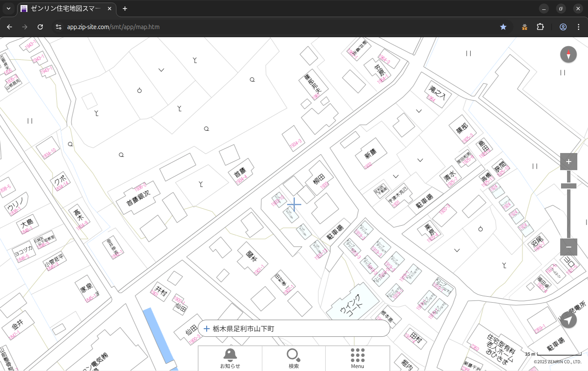Open a new browser tab
Viewport: 588px width, 371px height.
(x=125, y=9)
